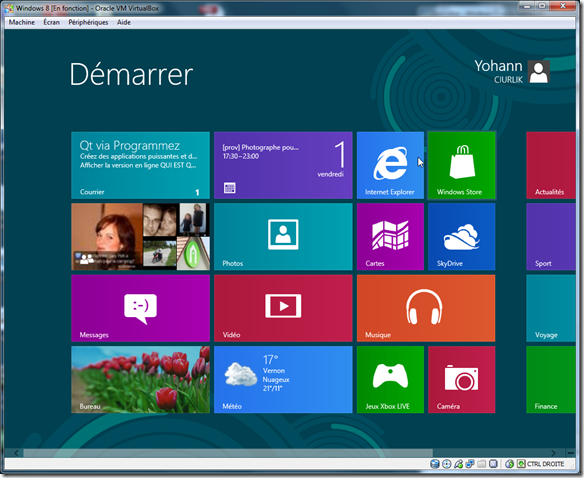Open the Sport tile
The height and width of the screenshot is (478, 584).
tap(551, 237)
